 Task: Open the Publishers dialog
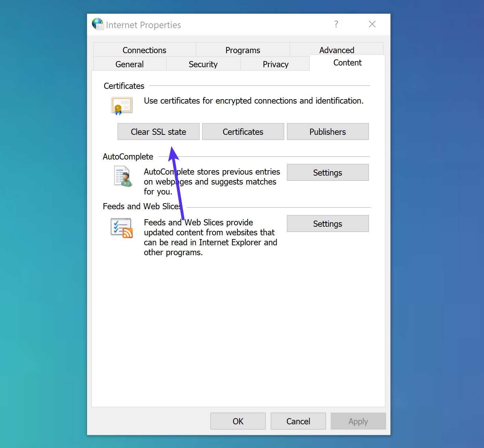point(327,132)
